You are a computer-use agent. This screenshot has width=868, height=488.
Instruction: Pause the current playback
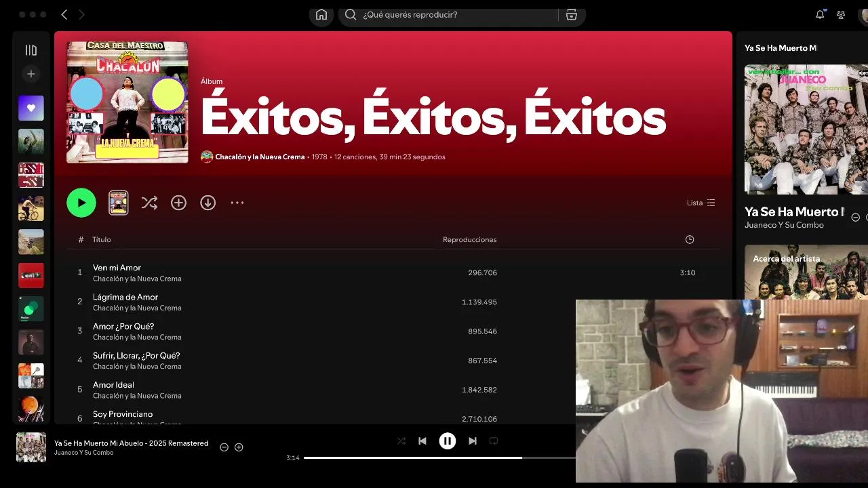448,441
